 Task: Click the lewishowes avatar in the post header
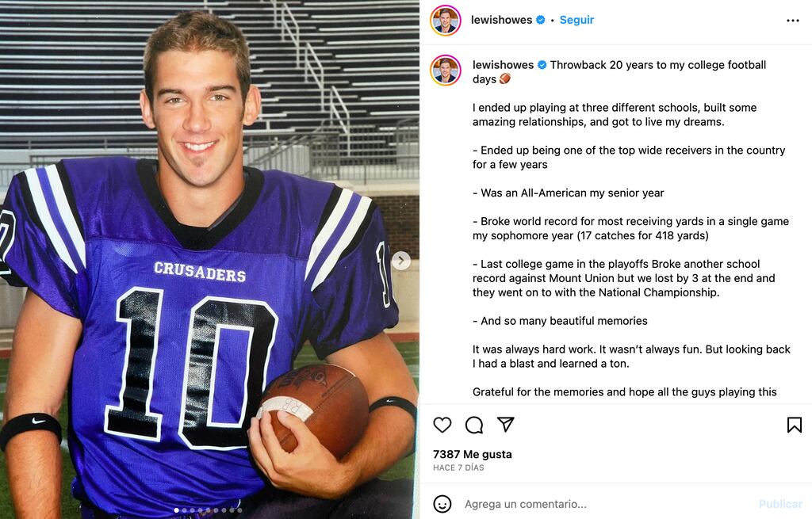(446, 21)
